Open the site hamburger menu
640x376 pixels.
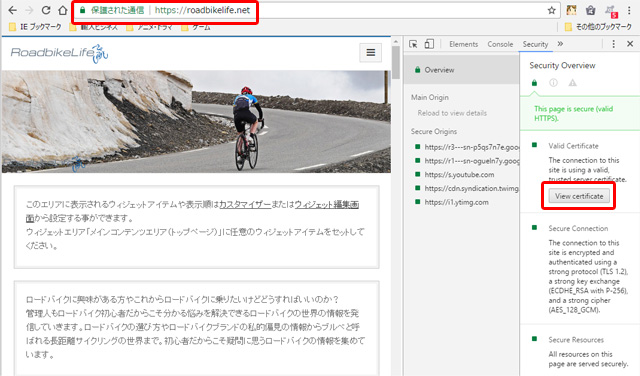pyautogui.click(x=371, y=53)
